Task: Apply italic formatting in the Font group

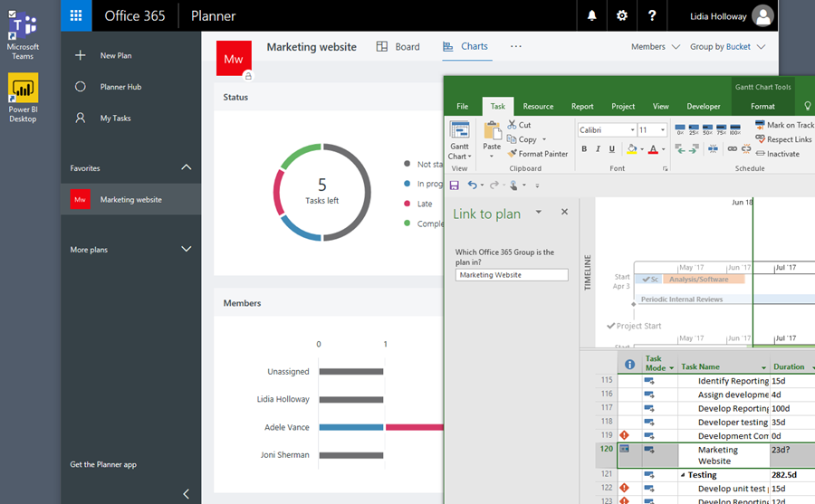Action: (x=598, y=149)
